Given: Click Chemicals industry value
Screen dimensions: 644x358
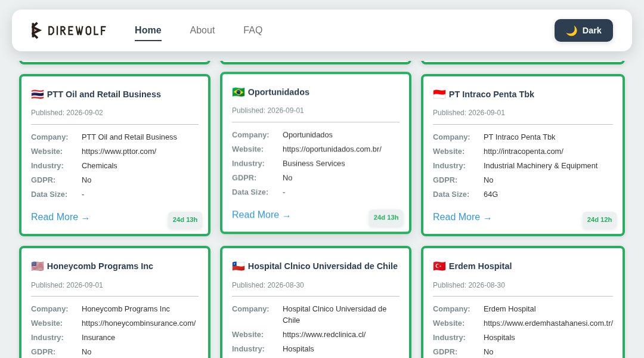Looking at the screenshot, I should 100,166.
